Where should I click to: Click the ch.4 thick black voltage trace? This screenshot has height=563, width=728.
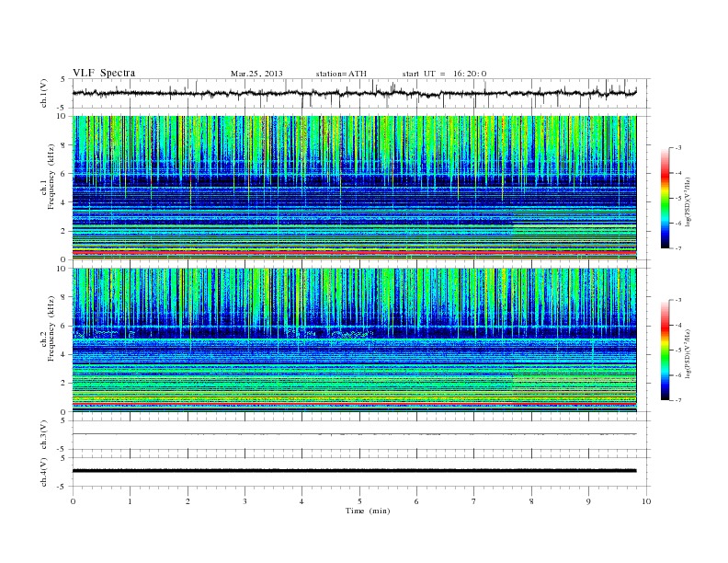(x=354, y=471)
